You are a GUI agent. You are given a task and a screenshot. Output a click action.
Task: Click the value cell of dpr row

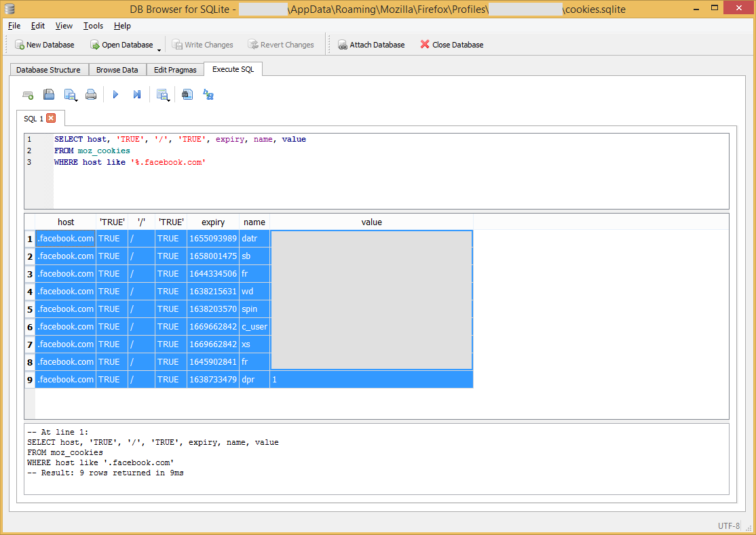click(372, 380)
